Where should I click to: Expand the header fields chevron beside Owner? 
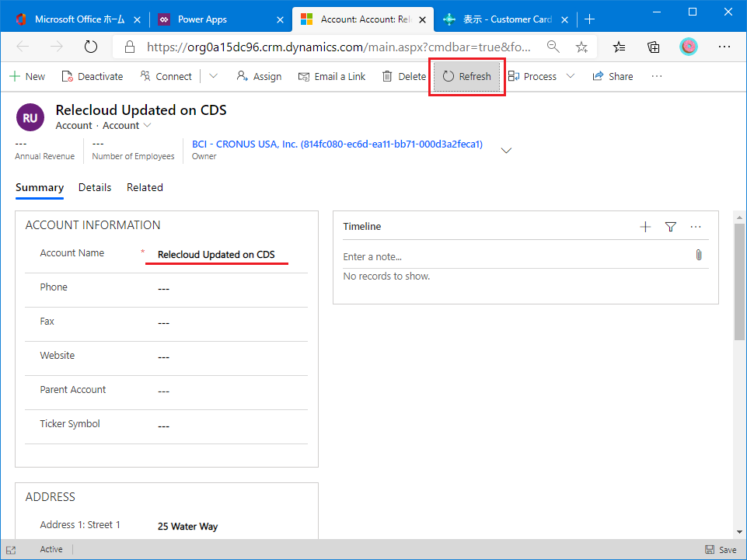506,150
